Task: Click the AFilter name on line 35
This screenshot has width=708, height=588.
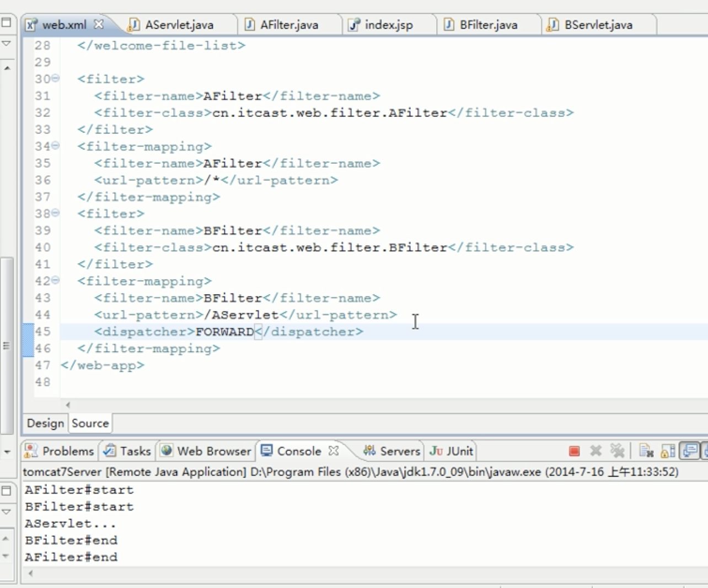Action: pos(233,163)
